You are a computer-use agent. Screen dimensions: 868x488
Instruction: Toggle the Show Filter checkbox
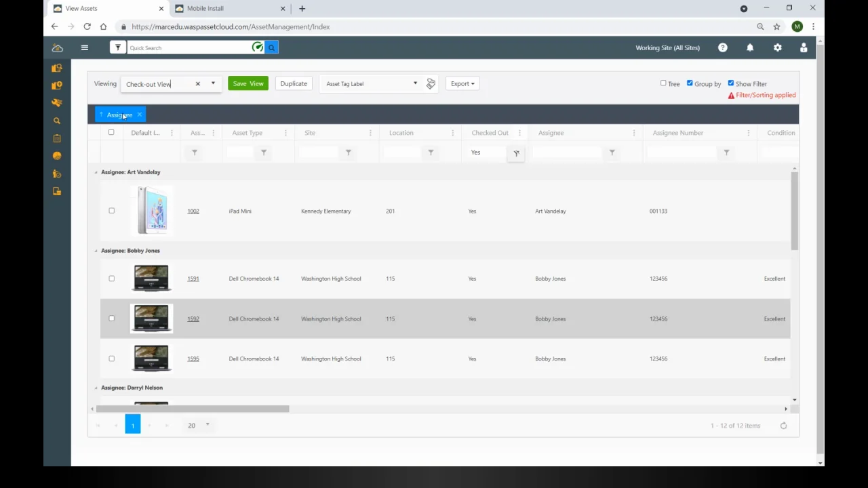[x=731, y=83]
